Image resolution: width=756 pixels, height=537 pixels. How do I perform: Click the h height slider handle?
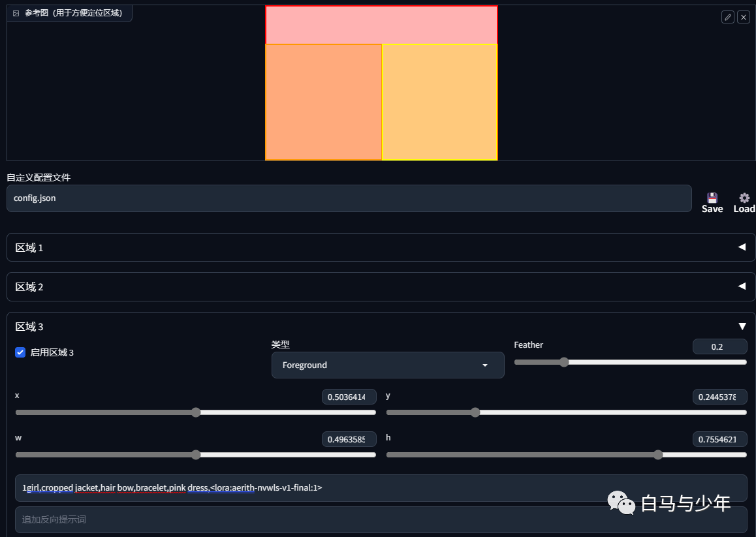tap(658, 455)
